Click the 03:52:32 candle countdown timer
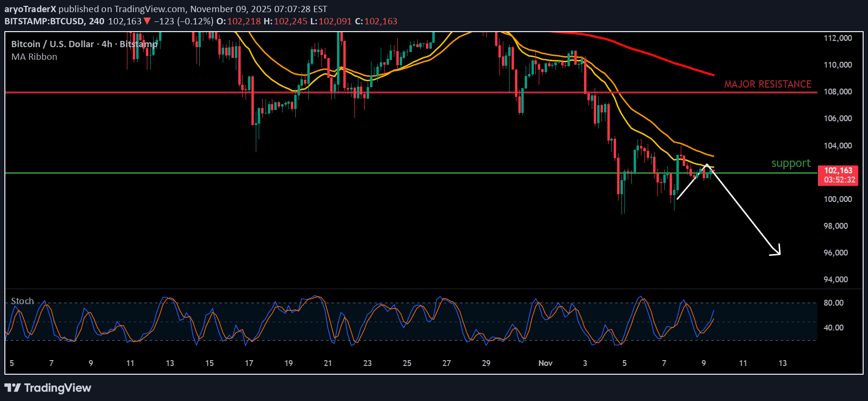The width and height of the screenshot is (868, 401). click(839, 180)
